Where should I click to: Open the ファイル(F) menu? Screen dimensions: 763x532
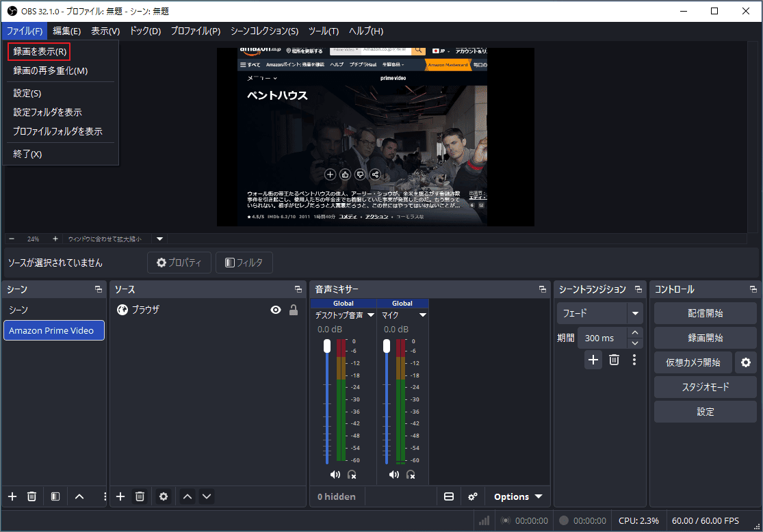pos(25,31)
